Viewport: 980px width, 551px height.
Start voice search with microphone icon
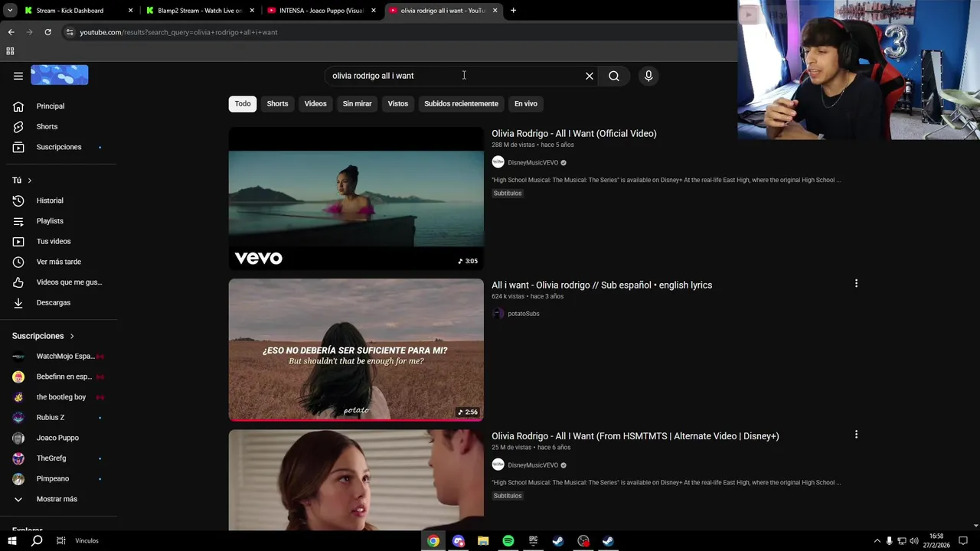click(x=648, y=76)
